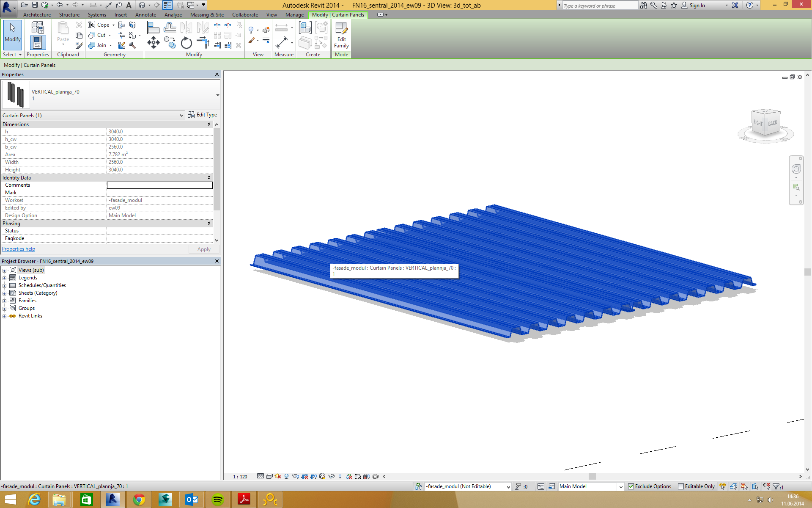Image resolution: width=812 pixels, height=508 pixels.
Task: Click the Trim/Extend to Corner icon
Action: (203, 42)
